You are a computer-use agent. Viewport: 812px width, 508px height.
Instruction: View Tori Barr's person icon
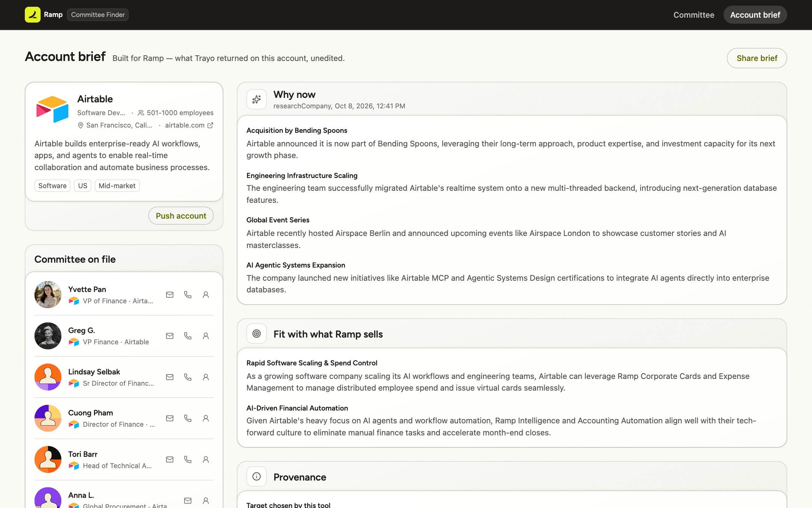point(206,459)
